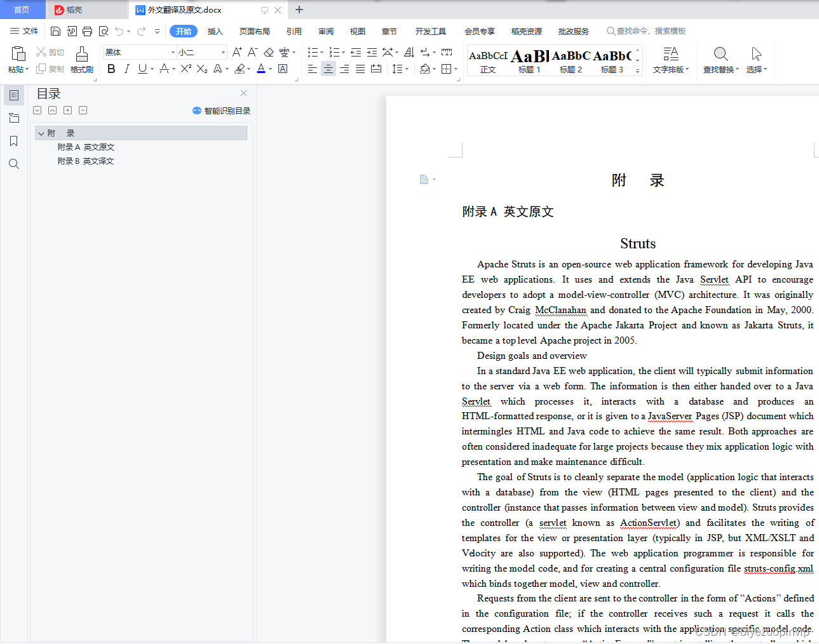Toggle underline formatting
This screenshot has width=819, height=644.
(142, 69)
